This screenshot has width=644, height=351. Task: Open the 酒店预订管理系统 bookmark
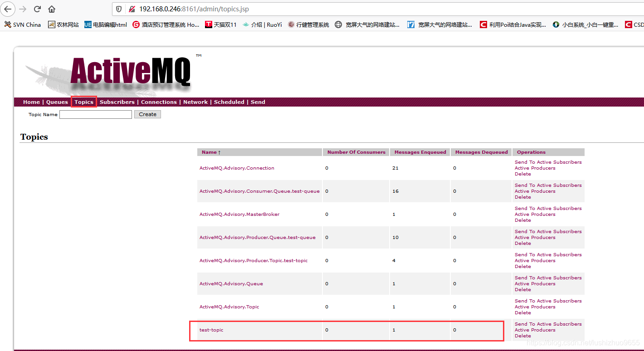pos(166,24)
